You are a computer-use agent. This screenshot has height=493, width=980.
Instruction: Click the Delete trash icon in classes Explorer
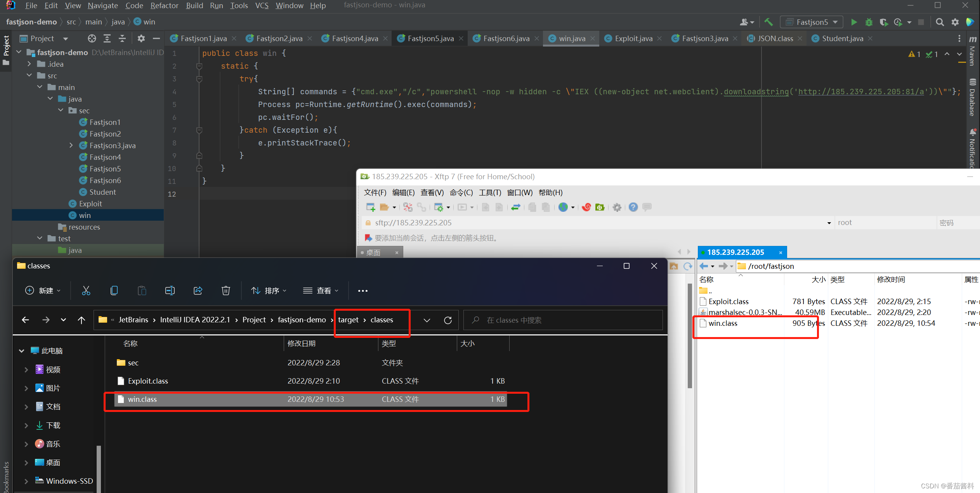pyautogui.click(x=226, y=291)
